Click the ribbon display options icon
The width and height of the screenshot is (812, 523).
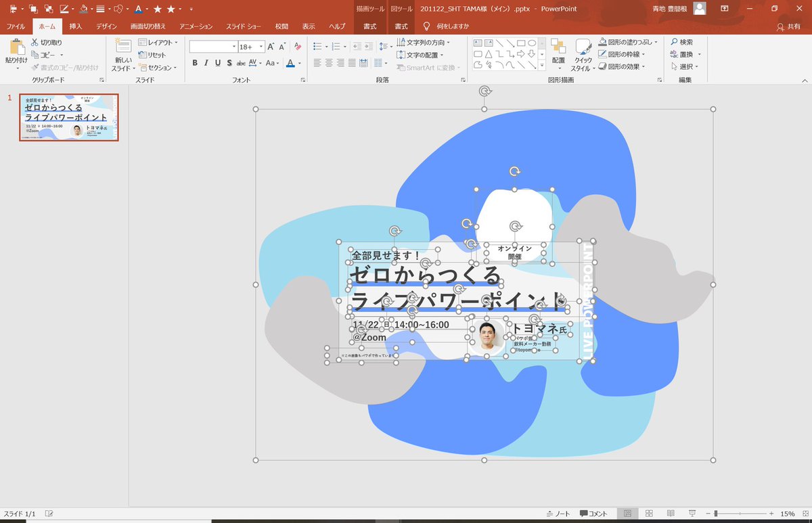(725, 8)
